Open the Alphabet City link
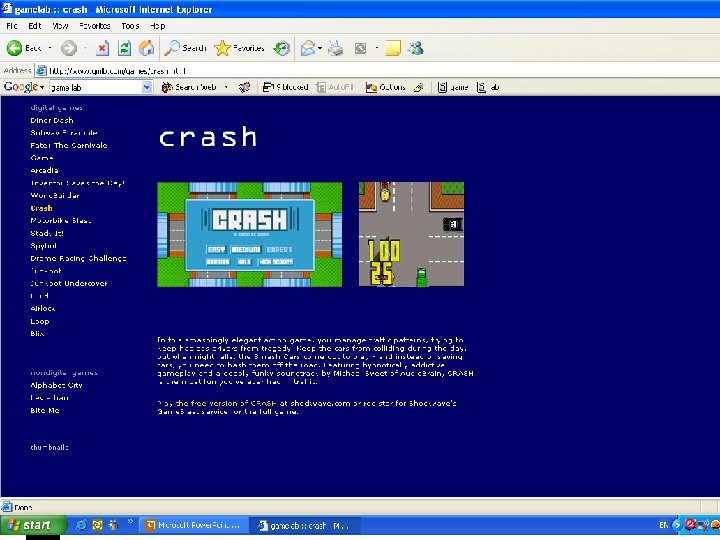 56,385
